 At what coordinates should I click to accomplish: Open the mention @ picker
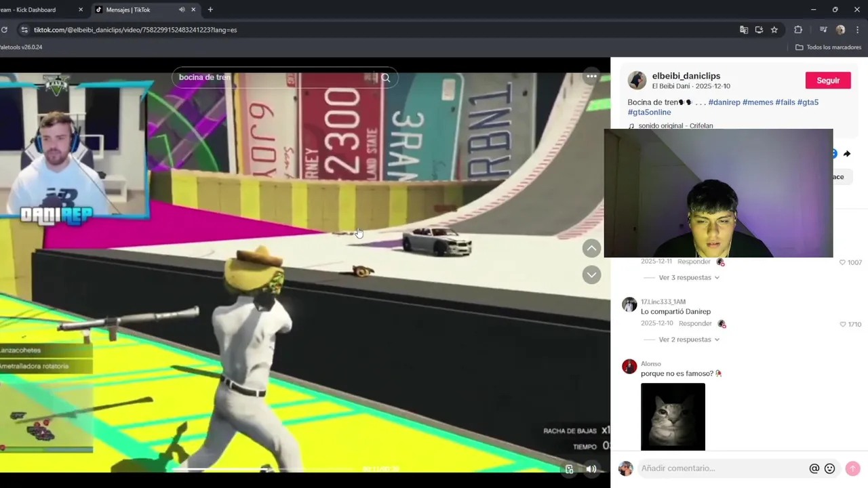[814, 468]
